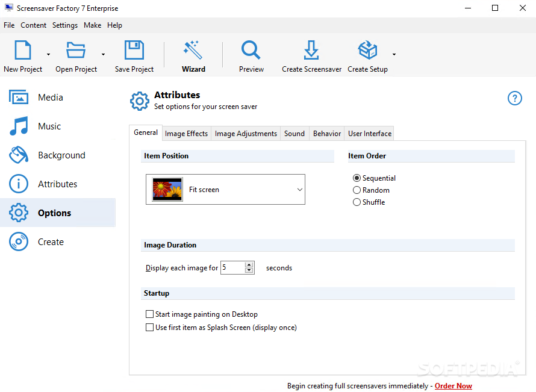Open the Make menu
536x392 pixels.
click(x=92, y=25)
